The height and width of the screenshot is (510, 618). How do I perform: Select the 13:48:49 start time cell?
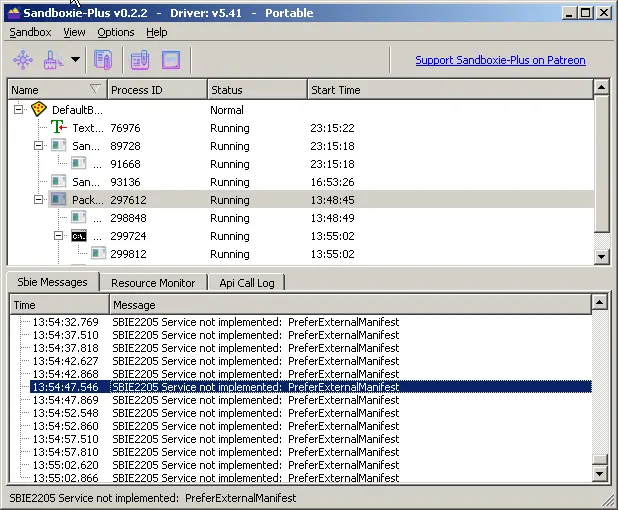332,218
